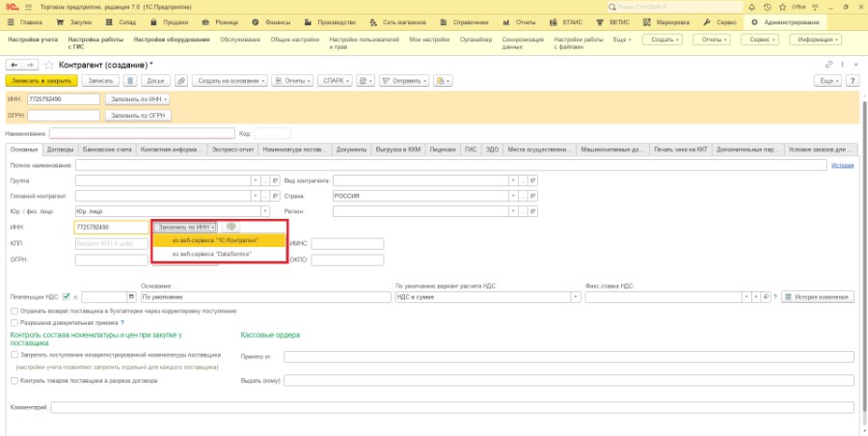Screen dimensions: 868x436
Task: Click the Наименование input field
Action: click(x=143, y=133)
